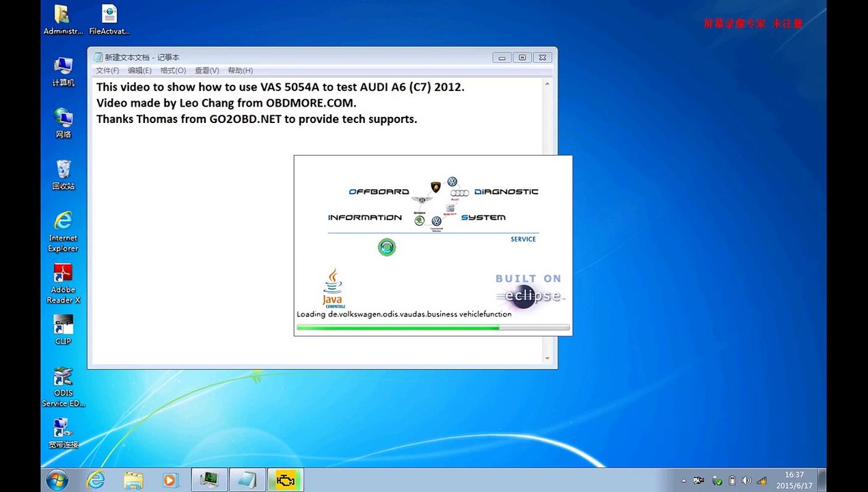Close the Notepad window
This screenshot has height=492, width=868.
click(x=542, y=58)
